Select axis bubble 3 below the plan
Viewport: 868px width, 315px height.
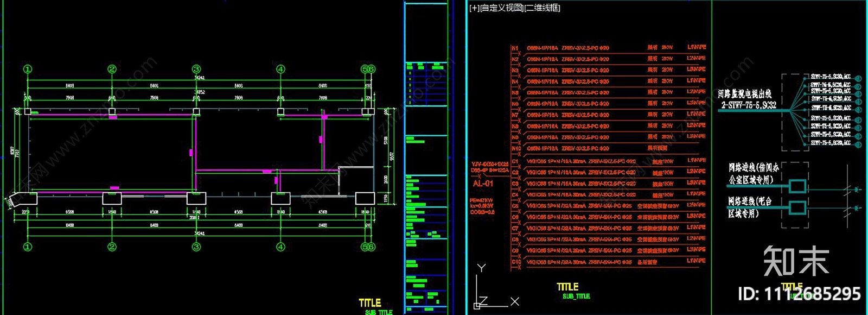click(x=196, y=247)
